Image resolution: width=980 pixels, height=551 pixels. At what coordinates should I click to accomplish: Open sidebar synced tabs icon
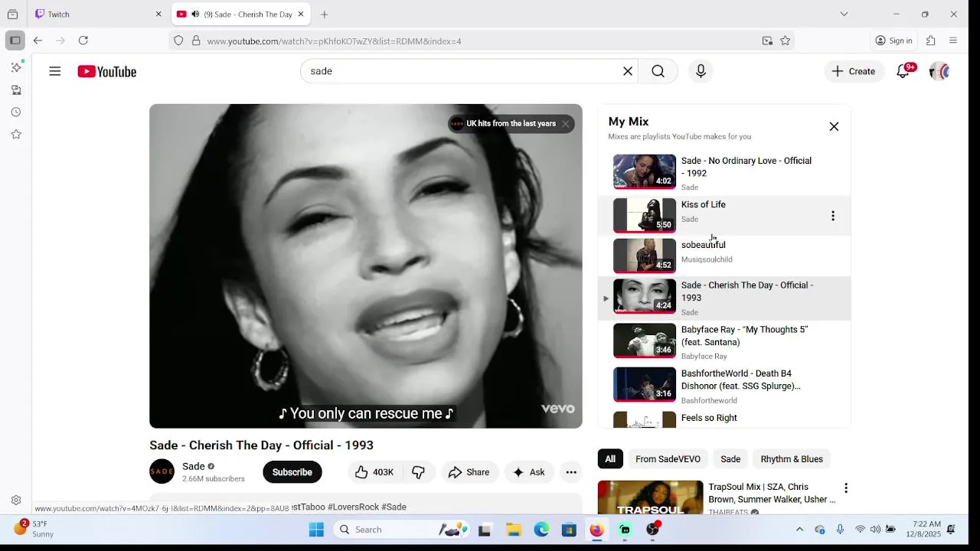point(16,90)
